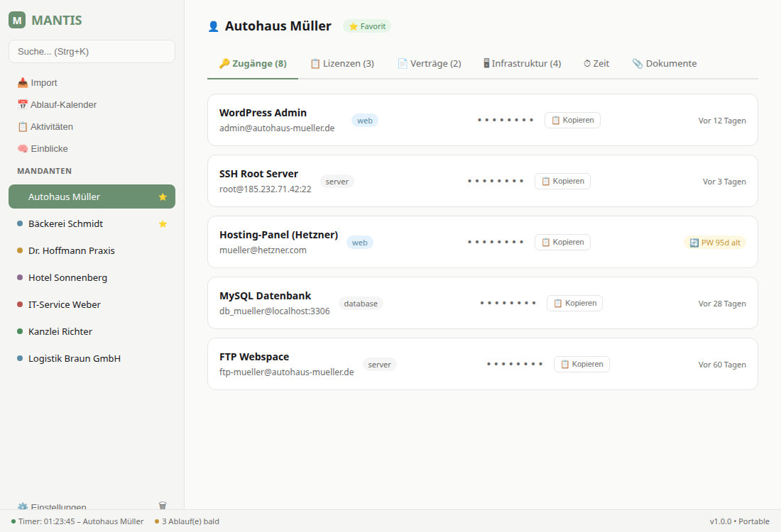
Task: Open the Ablauf-Kalender view
Action: 57,105
